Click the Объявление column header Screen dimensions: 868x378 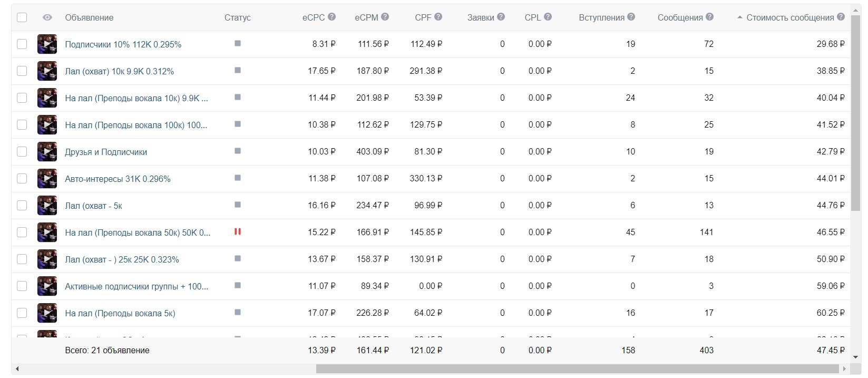[x=89, y=17]
